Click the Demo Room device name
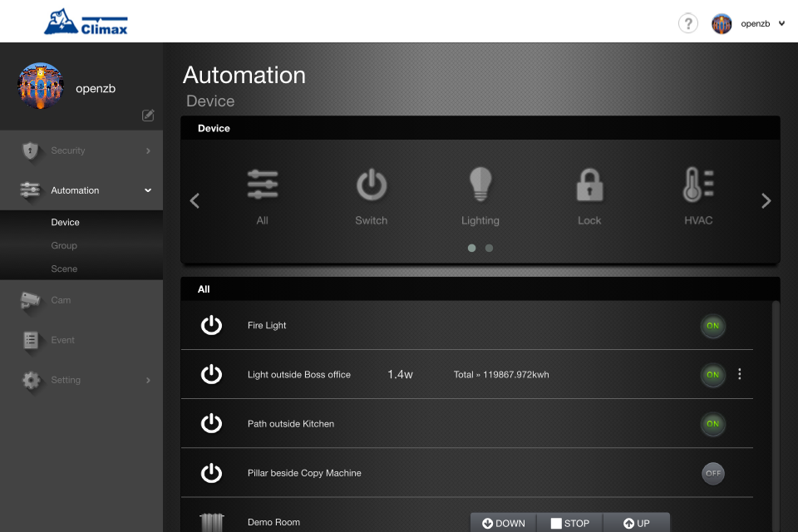The image size is (798, 532). pyautogui.click(x=273, y=522)
